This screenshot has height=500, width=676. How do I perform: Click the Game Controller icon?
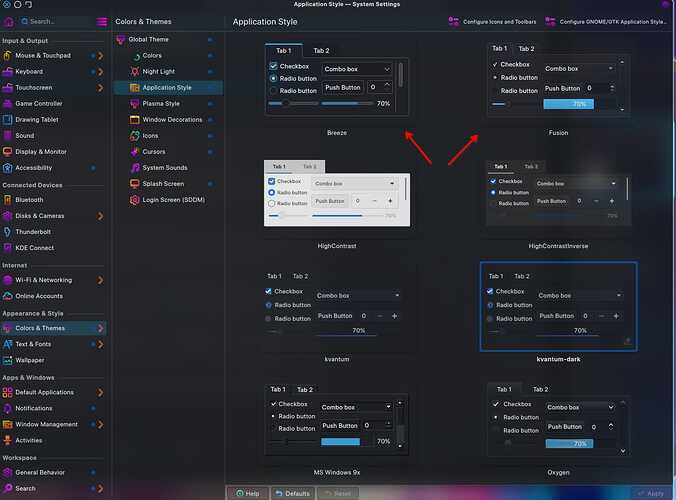pos(7,103)
